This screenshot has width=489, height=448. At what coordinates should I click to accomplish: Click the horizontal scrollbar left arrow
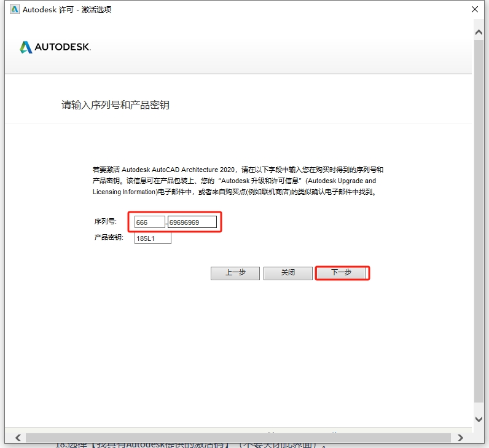(x=18, y=438)
